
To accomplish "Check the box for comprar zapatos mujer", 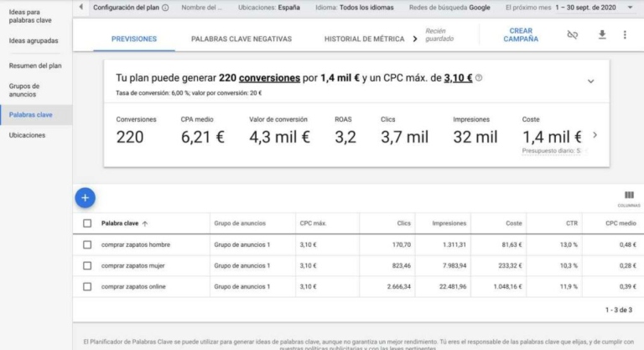I will click(x=87, y=266).
